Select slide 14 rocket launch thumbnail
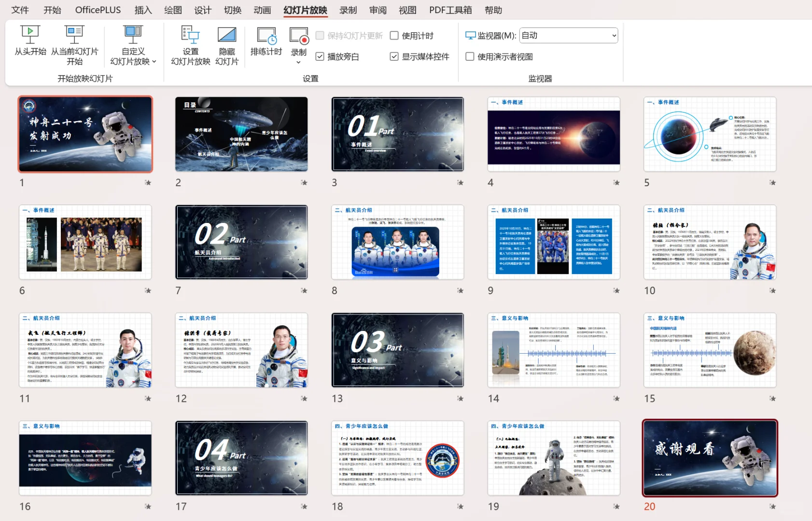The height and width of the screenshot is (521, 812). pyautogui.click(x=554, y=350)
